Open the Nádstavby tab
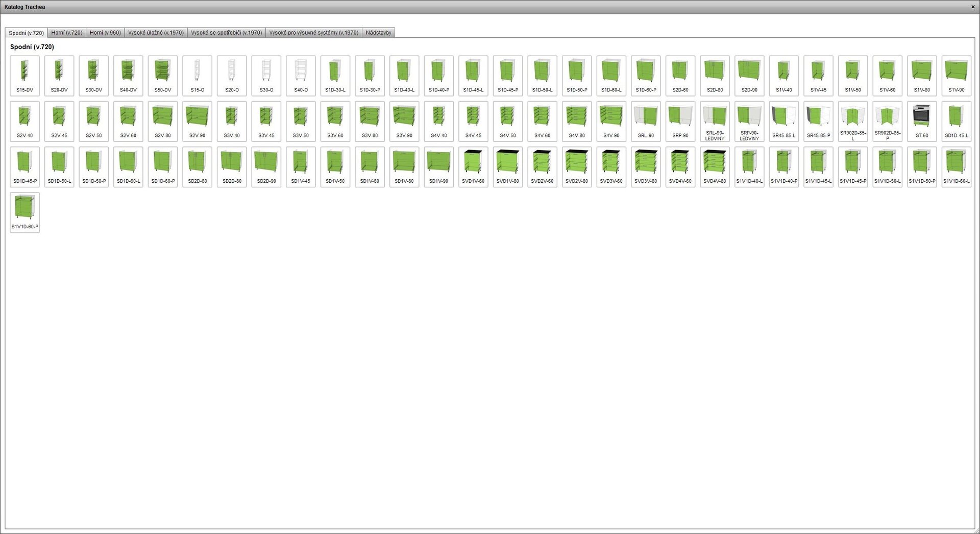 click(378, 33)
